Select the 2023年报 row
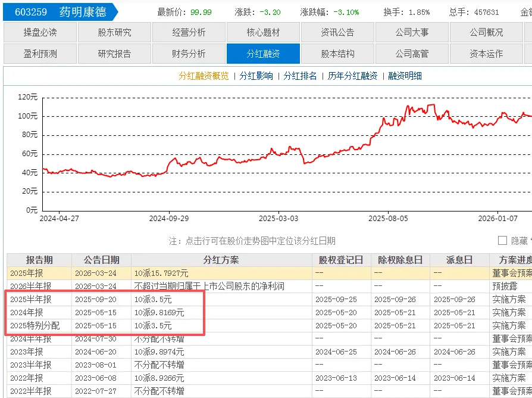 point(270,352)
